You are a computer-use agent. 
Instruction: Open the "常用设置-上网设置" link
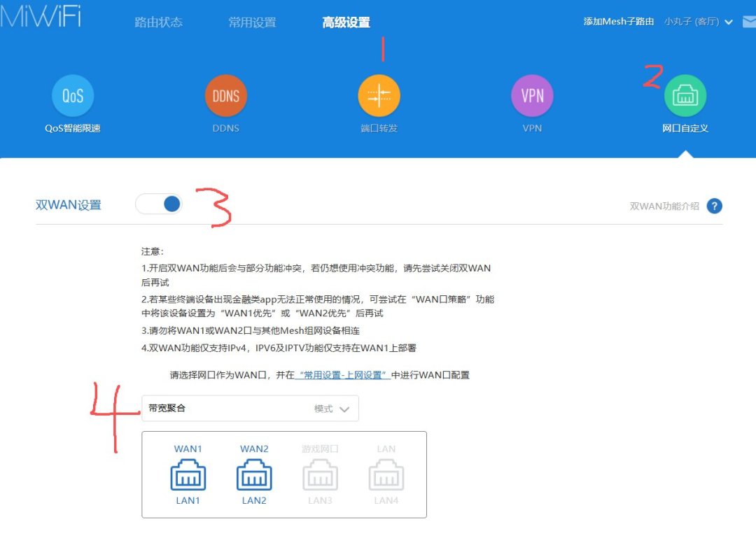(342, 375)
